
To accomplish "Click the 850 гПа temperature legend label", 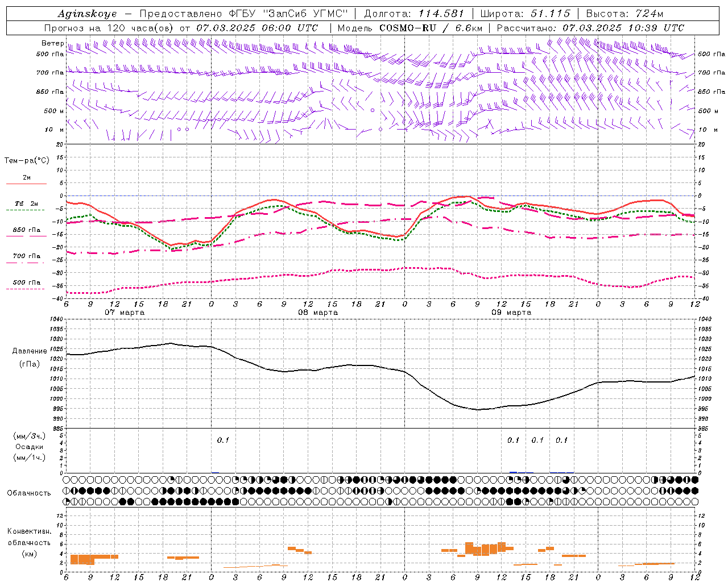I will (x=27, y=230).
